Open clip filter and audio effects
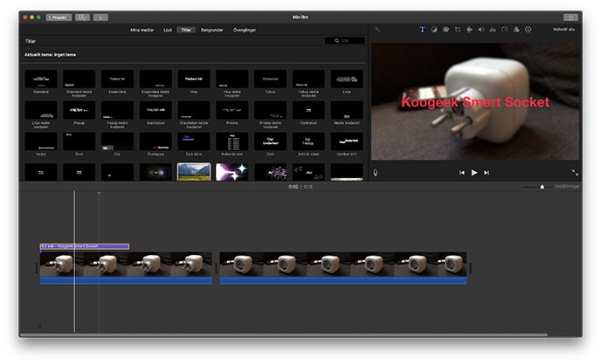This screenshot has height=364, width=601. [516, 30]
